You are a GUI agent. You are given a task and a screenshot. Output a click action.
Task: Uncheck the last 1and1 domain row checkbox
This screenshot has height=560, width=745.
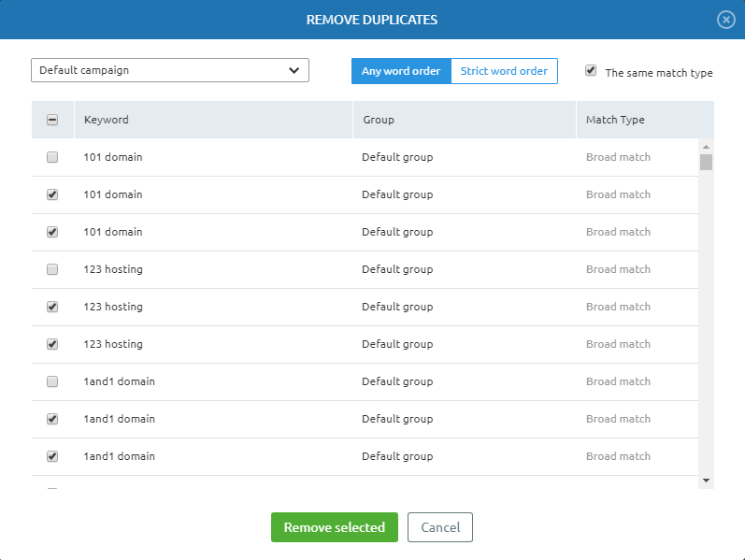coord(52,456)
